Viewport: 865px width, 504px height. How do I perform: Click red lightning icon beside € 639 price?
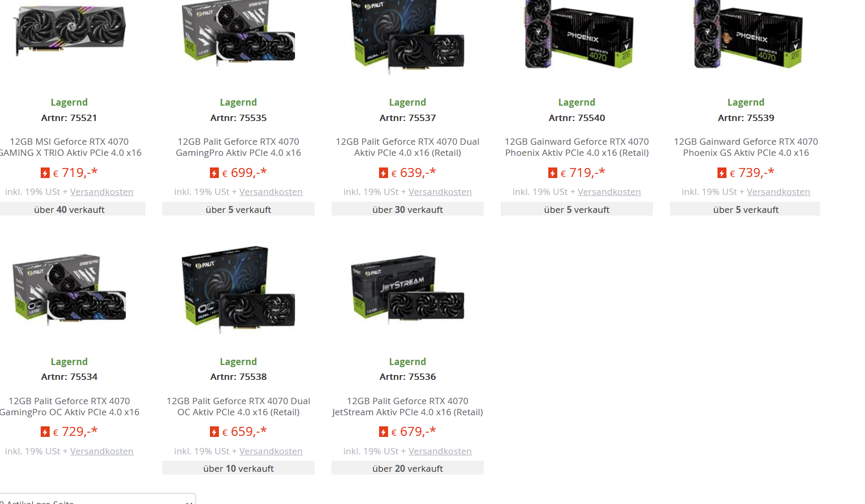[383, 173]
